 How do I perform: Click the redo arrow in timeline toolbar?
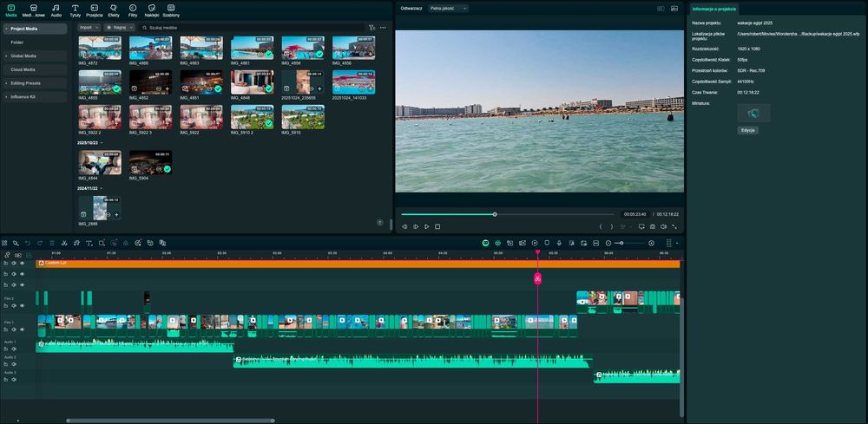click(x=40, y=243)
